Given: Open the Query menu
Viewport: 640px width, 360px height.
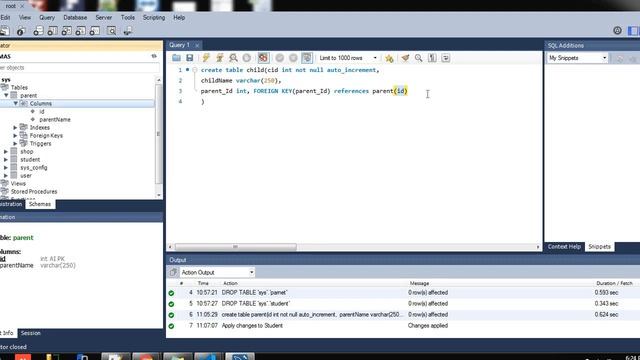Looking at the screenshot, I should [x=47, y=18].
